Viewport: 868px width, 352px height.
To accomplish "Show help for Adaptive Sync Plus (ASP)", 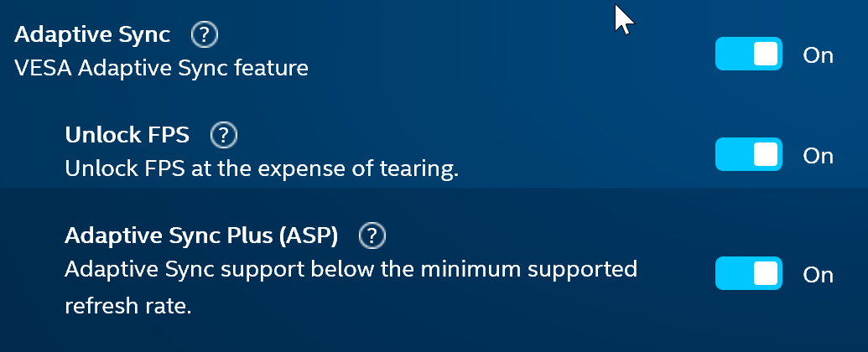I will coord(372,237).
